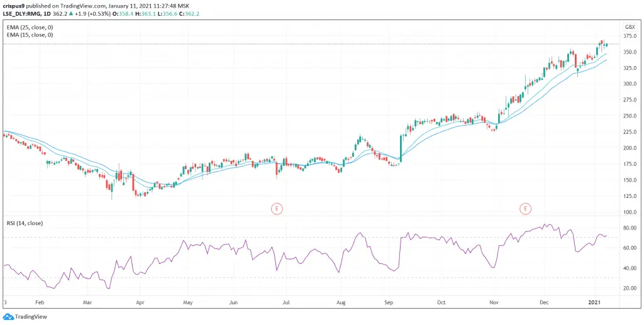The image size is (644, 325).
Task: Click the 375.0 price axis label
Action: [631, 36]
